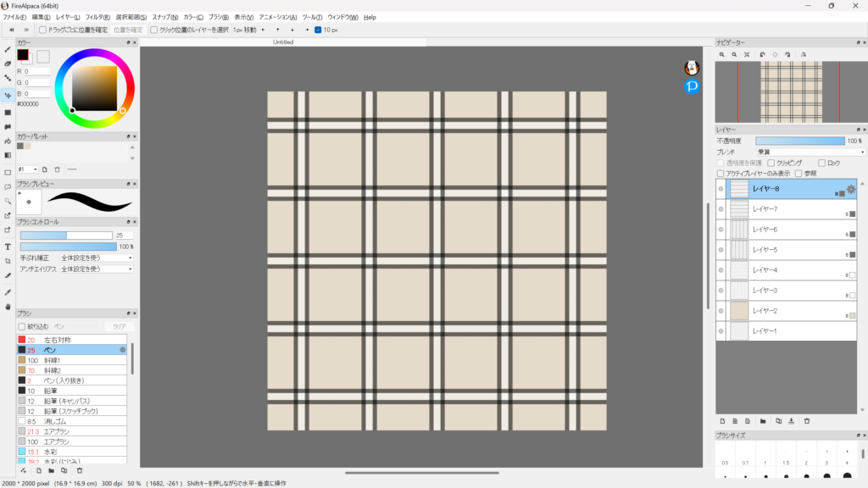Click the delete layer trash icon
Screen dimensions: 868x488
[807, 420]
